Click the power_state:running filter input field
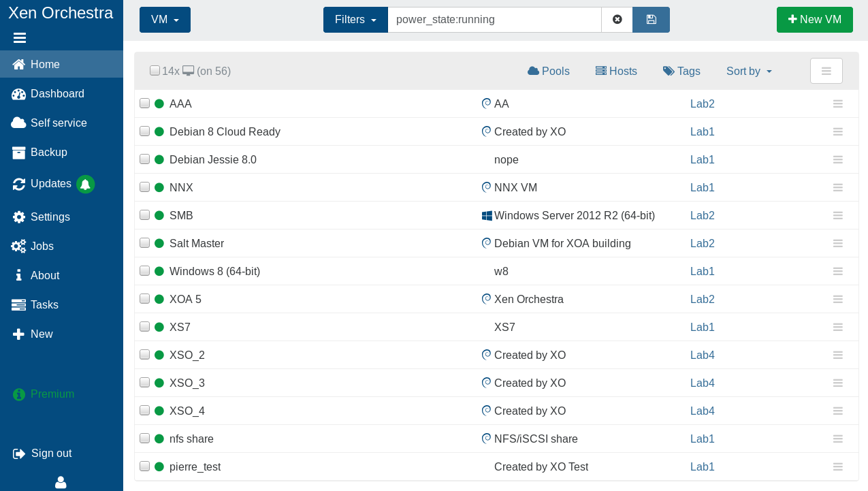 pyautogui.click(x=494, y=20)
